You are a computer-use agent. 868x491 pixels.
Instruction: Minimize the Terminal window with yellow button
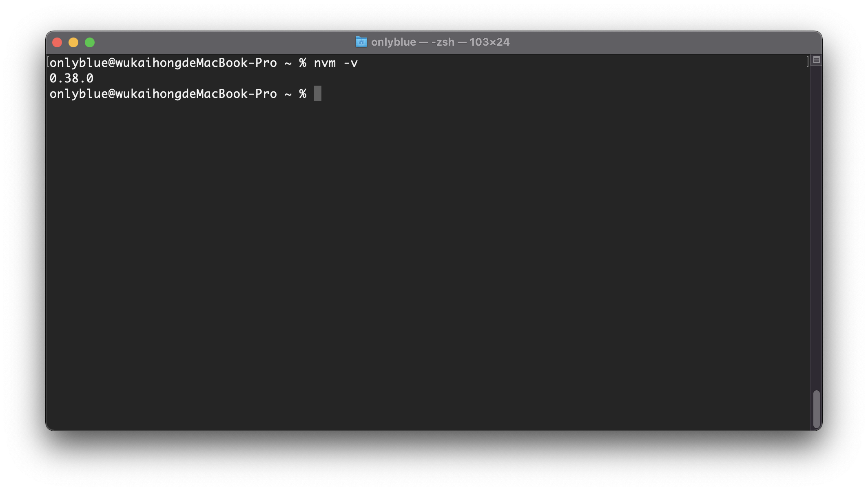[73, 42]
